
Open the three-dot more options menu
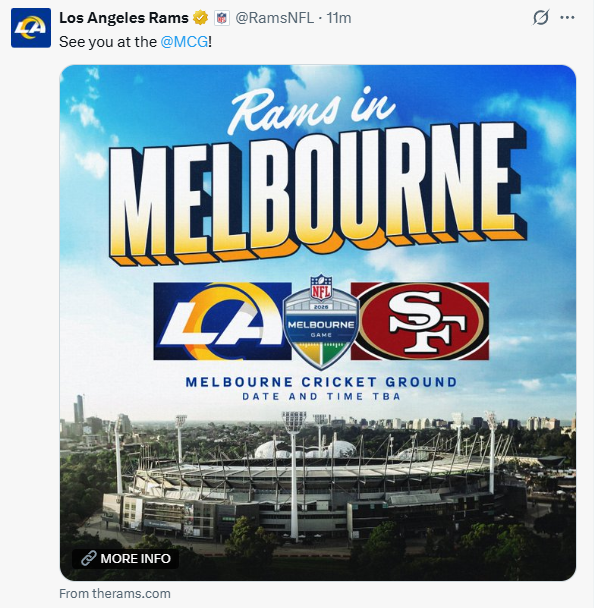[x=567, y=17]
